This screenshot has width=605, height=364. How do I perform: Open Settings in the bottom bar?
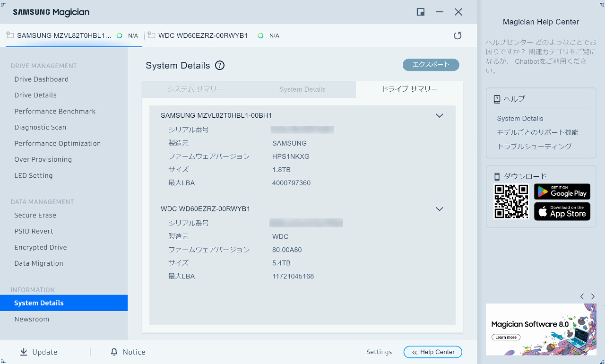379,352
